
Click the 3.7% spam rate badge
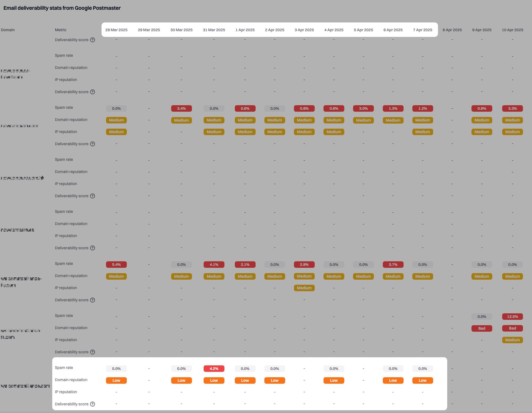click(x=393, y=264)
